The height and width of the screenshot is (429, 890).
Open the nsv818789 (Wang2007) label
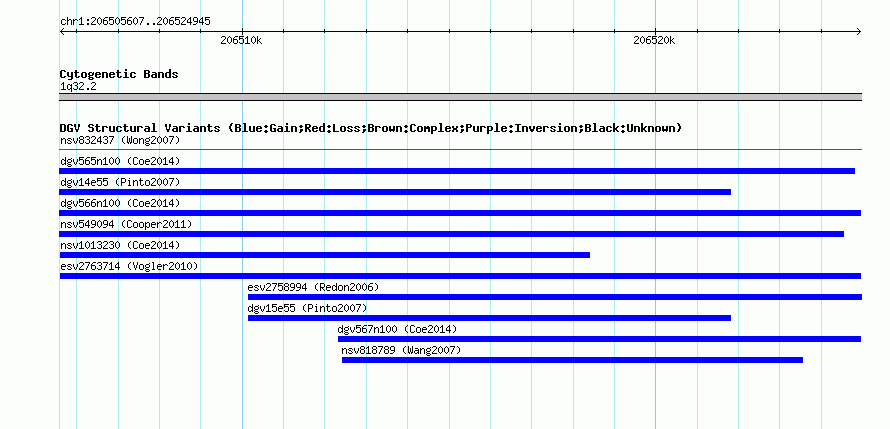tap(401, 350)
